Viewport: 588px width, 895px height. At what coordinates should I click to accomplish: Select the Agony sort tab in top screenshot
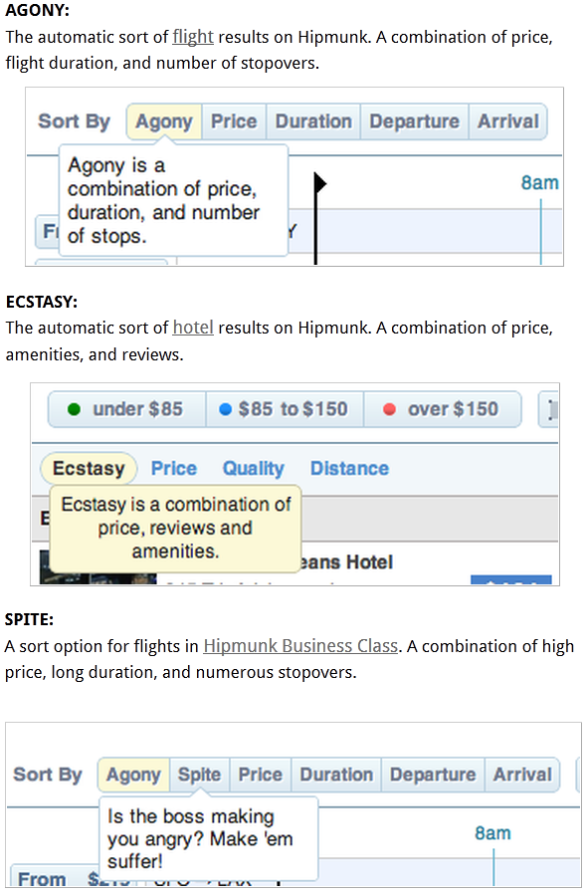click(164, 121)
